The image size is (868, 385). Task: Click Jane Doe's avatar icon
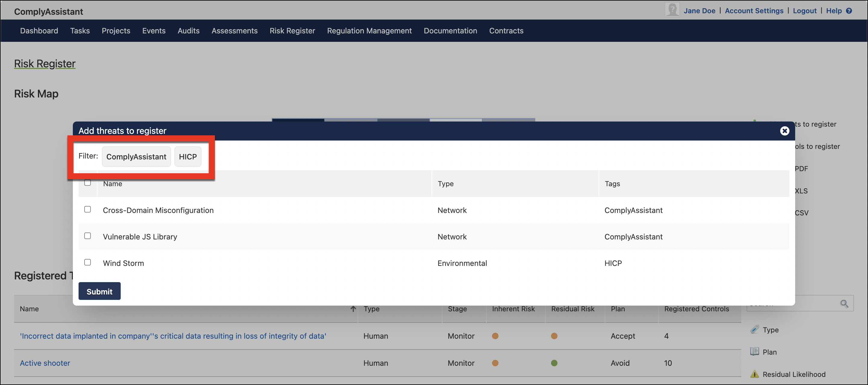(x=672, y=10)
